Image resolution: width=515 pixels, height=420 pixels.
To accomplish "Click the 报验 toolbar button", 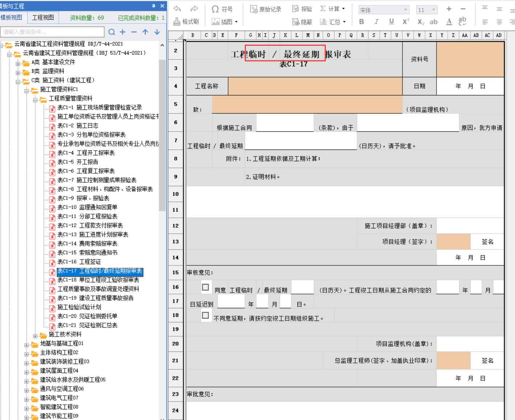I will 302,9.
